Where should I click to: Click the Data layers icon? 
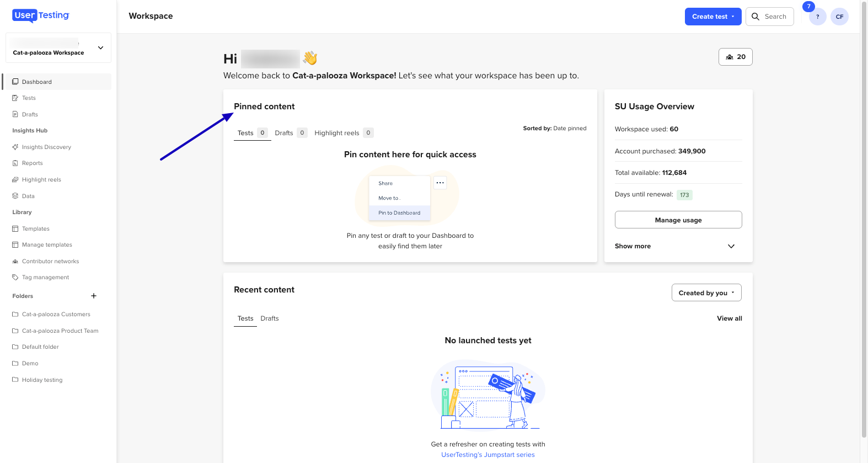15,196
